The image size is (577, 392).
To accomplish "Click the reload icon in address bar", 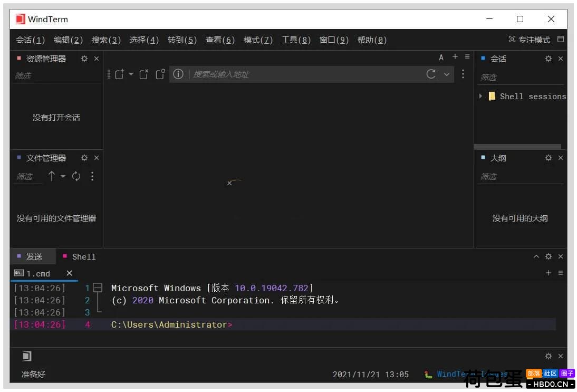I will 431,74.
